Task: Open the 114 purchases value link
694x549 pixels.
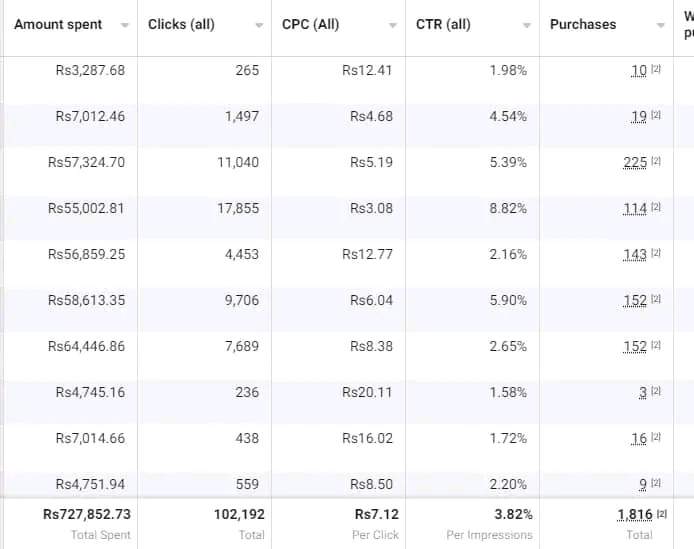Action: pyautogui.click(x=634, y=208)
